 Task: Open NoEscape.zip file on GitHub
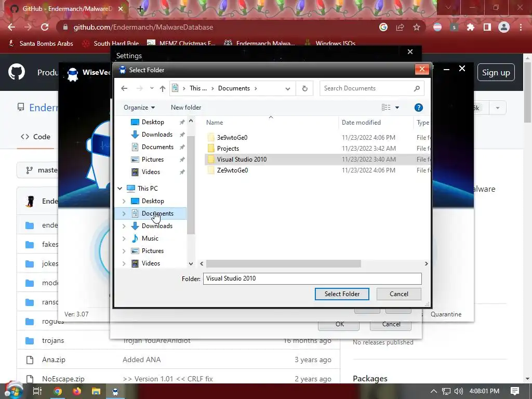tap(63, 379)
